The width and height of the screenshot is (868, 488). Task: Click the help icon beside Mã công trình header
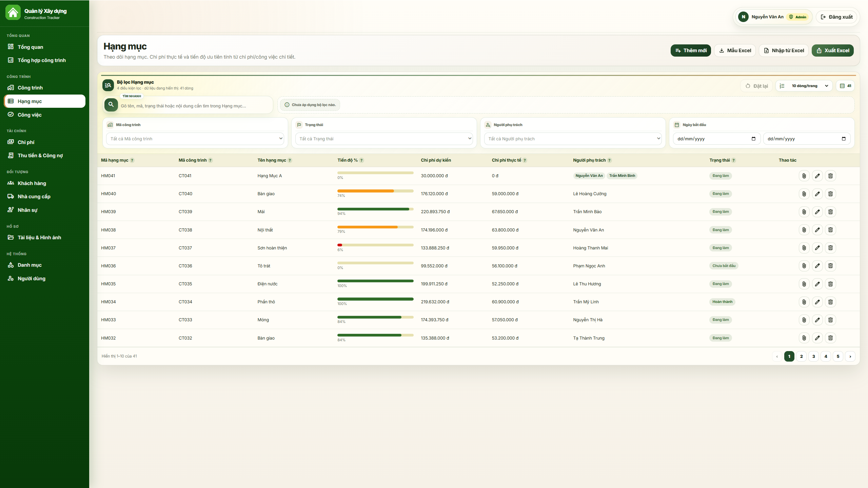tap(210, 160)
